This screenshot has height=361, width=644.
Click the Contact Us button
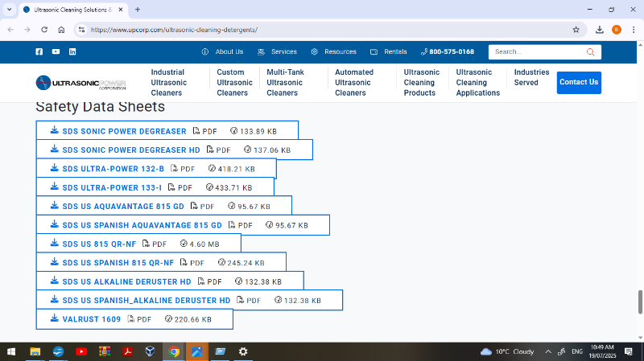point(579,83)
